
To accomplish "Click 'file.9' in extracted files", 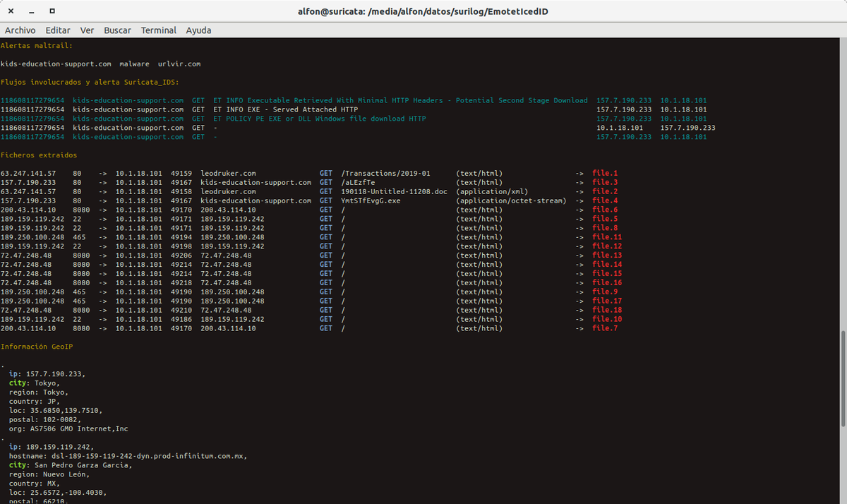I will click(605, 292).
